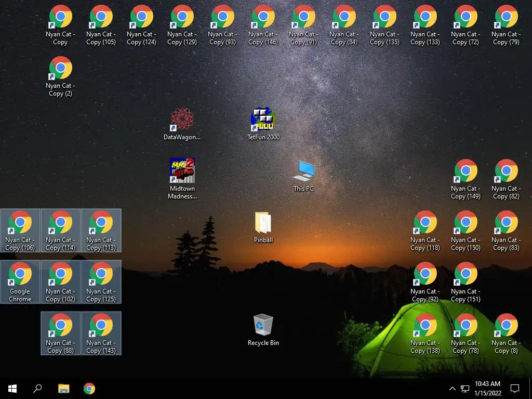
Task: Select the Google Chrome desktop shortcut
Action: point(20,282)
